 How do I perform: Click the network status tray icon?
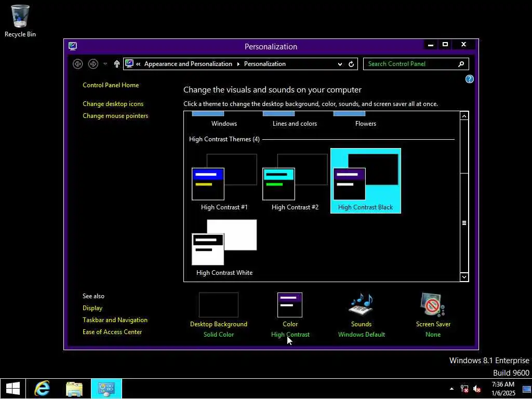(x=464, y=389)
